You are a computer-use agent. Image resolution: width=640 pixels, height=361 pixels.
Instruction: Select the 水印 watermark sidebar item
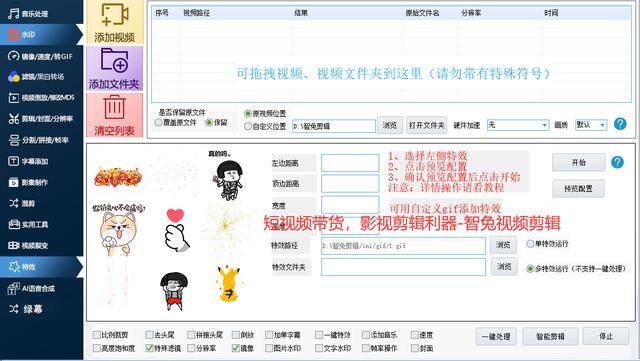41,35
